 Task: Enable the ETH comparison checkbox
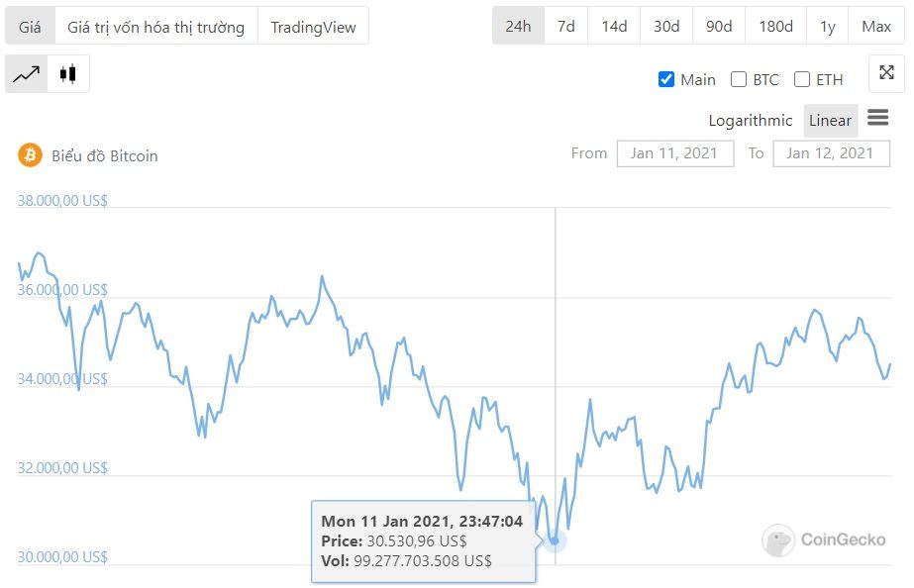coord(802,79)
